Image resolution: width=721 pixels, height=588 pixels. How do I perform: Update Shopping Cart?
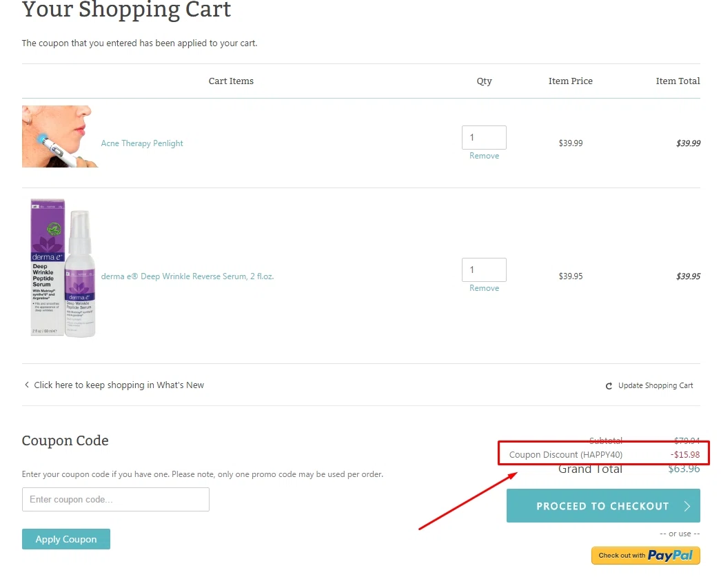tap(655, 385)
